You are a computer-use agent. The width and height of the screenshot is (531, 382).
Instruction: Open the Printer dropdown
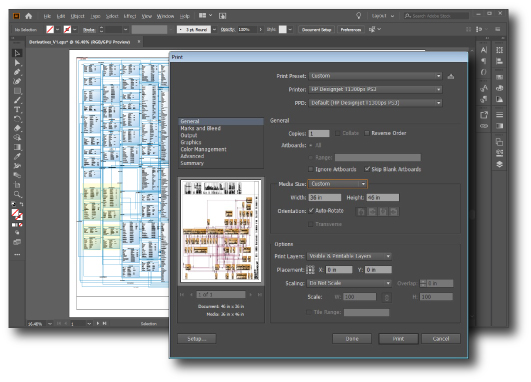376,89
